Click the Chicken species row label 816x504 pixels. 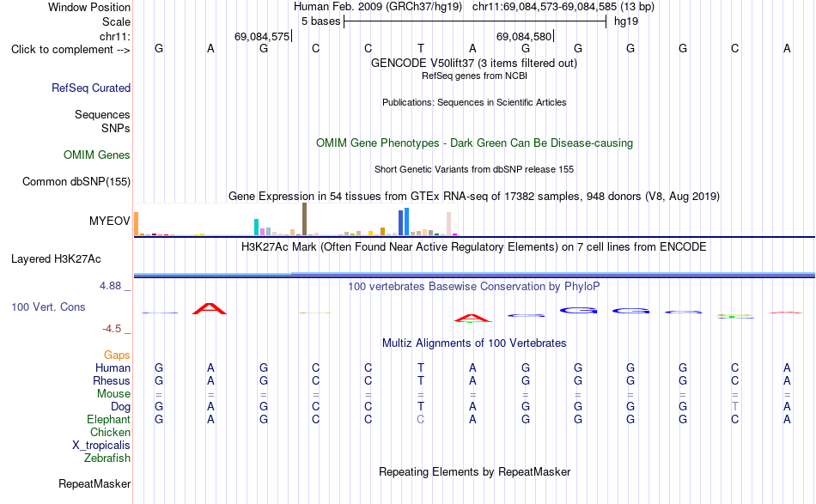coord(110,432)
